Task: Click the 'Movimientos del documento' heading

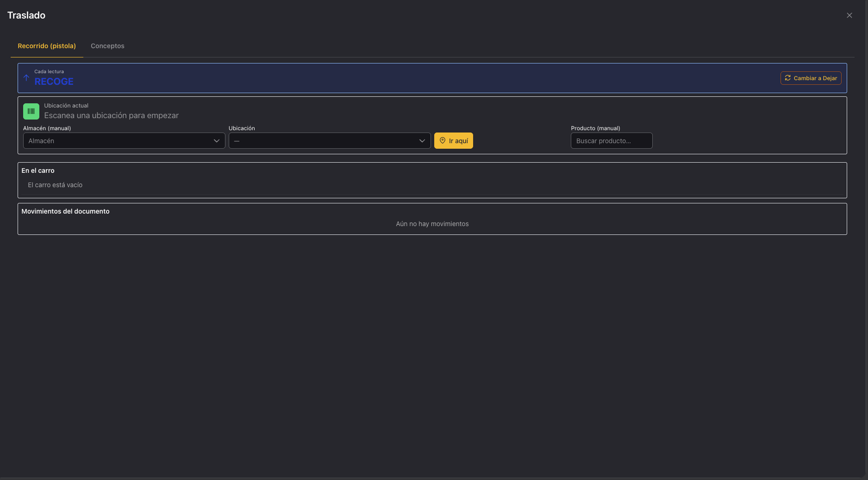Action: tap(65, 211)
